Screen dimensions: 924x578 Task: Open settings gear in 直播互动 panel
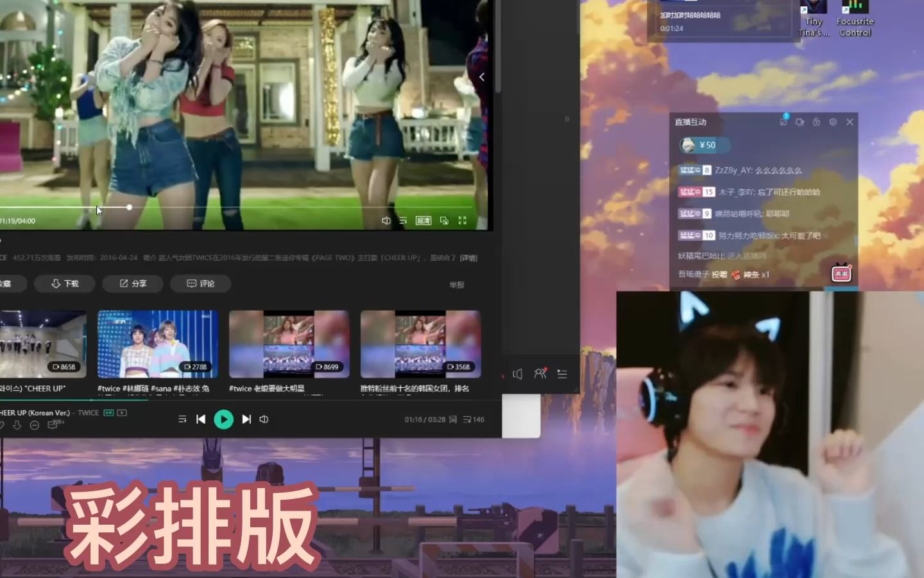click(x=833, y=122)
